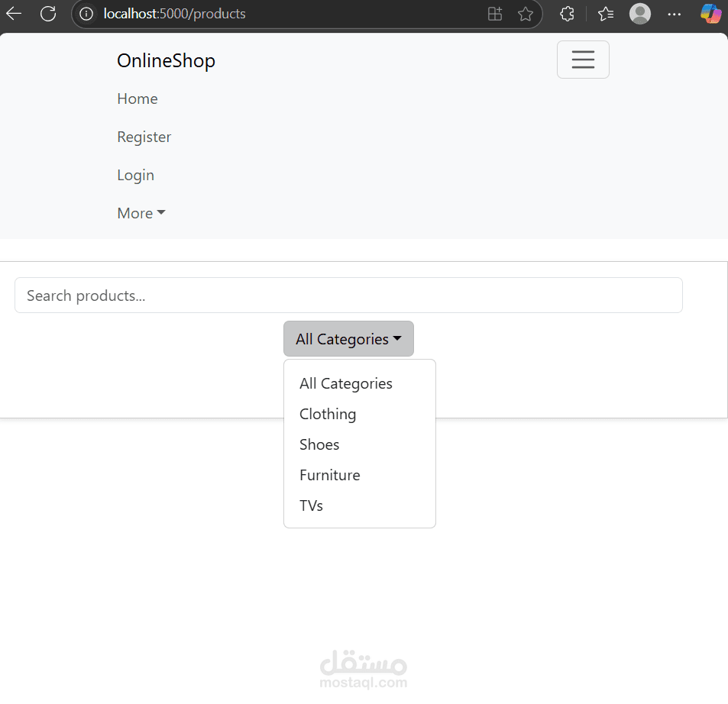Image resolution: width=728 pixels, height=704 pixels.
Task: Go to the Home nav link
Action: click(x=138, y=98)
